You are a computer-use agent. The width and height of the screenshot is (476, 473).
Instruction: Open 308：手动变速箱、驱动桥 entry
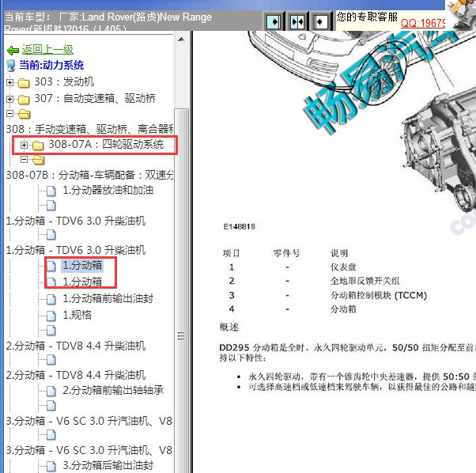click(x=89, y=129)
